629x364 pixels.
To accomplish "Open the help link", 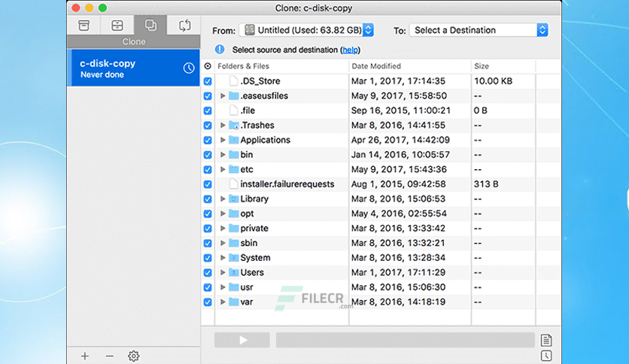I will point(350,50).
